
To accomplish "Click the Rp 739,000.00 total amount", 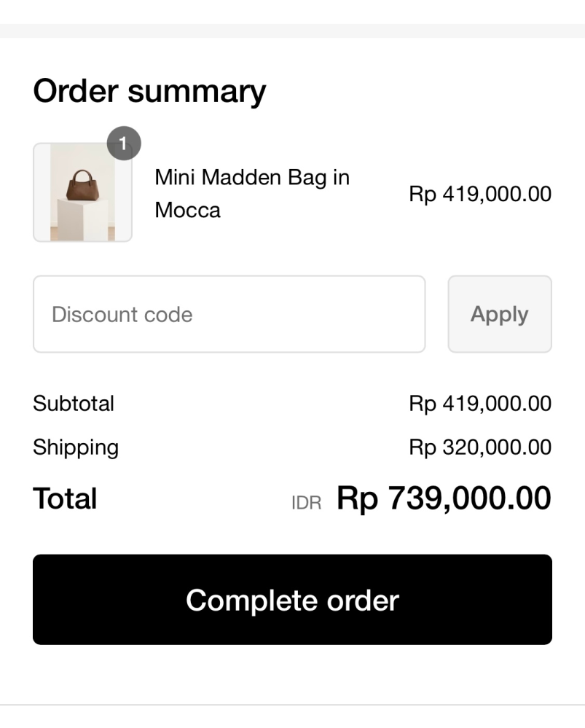I will (x=443, y=498).
